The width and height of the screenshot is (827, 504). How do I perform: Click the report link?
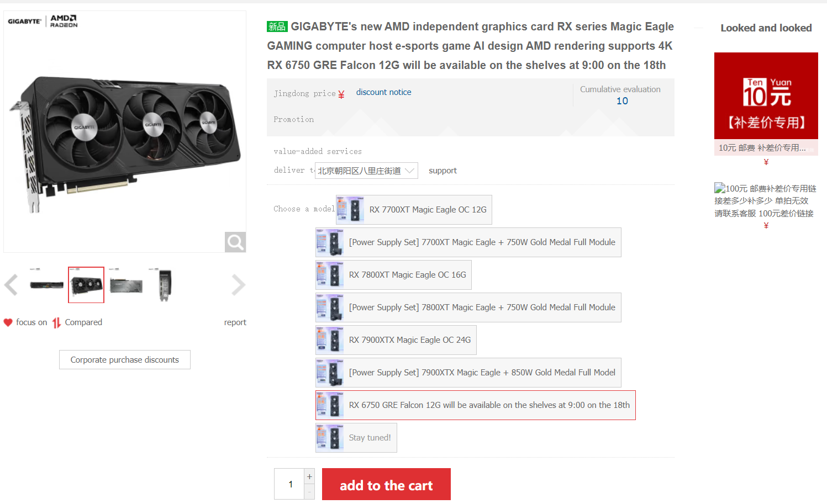pos(235,322)
